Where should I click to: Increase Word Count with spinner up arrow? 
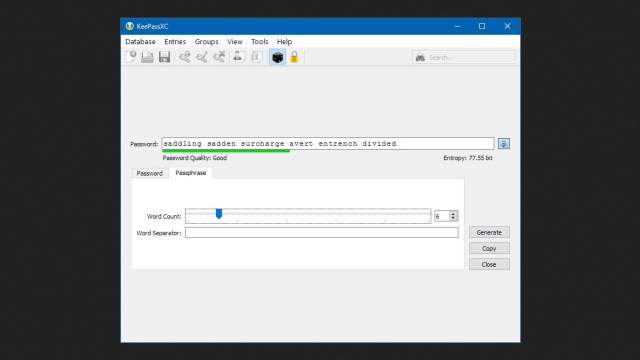[x=453, y=213]
